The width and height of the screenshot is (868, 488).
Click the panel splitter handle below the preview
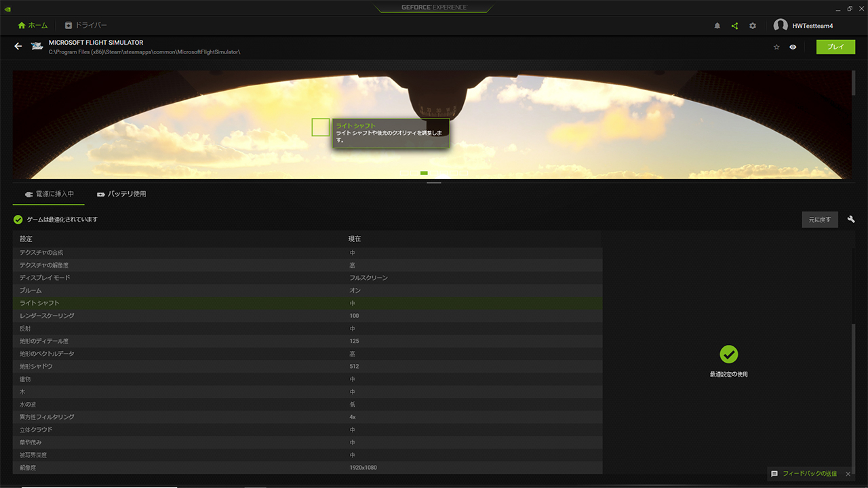434,183
